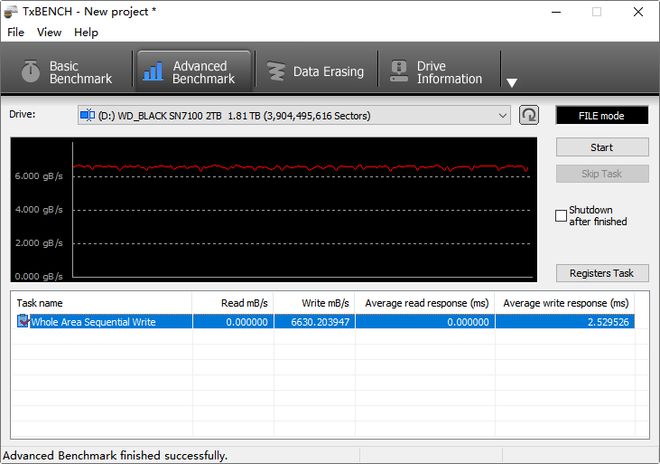Click the TxBENCH app icon in title bar
Image resolution: width=660 pixels, height=464 pixels.
pos(11,12)
